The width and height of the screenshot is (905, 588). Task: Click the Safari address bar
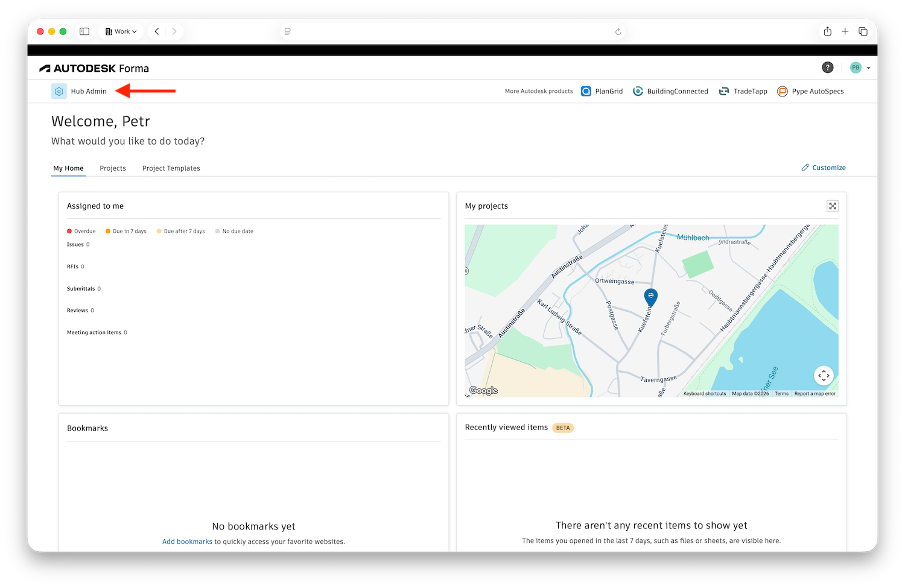click(x=453, y=31)
